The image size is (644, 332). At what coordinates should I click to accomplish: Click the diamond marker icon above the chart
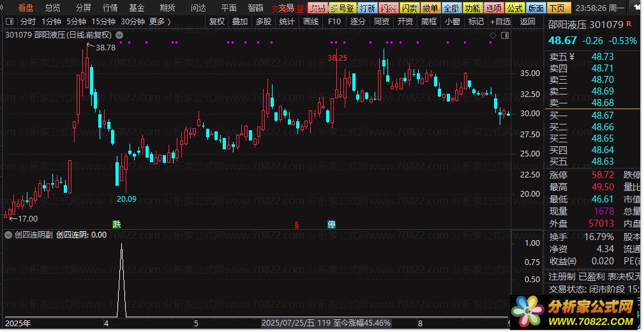[493, 36]
